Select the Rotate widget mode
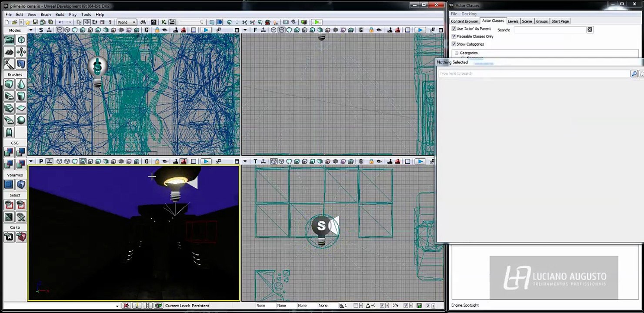The image size is (644, 313). [x=94, y=22]
